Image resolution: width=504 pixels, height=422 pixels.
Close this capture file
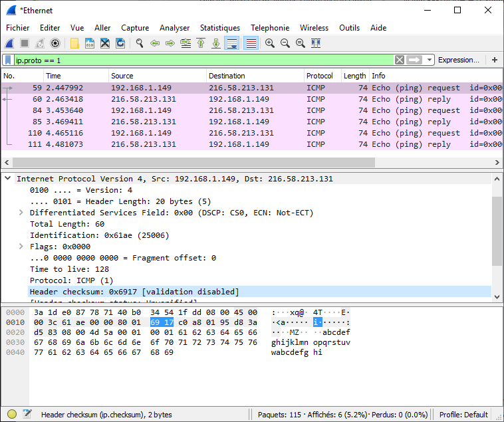point(105,43)
